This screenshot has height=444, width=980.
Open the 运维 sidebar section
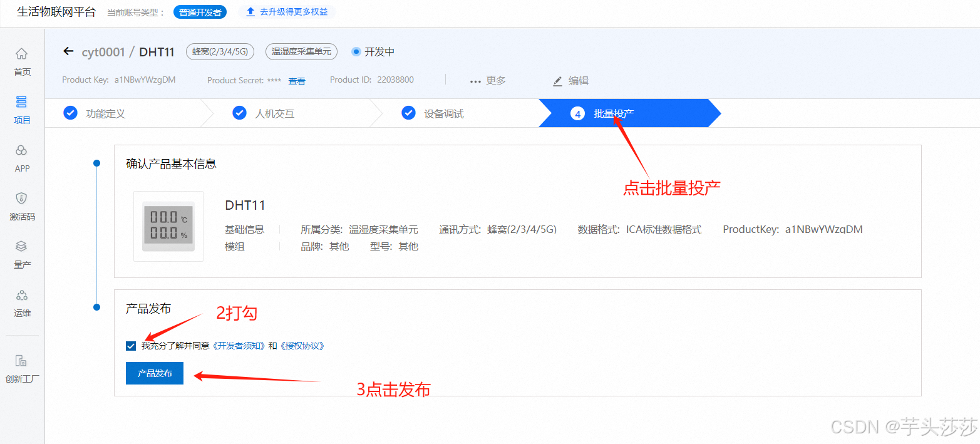[22, 303]
